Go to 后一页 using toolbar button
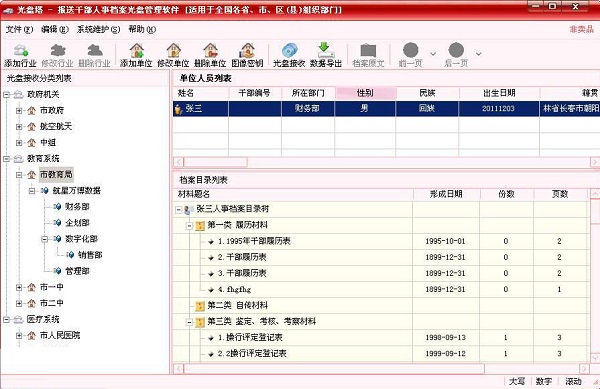600x389 pixels. coord(456,55)
